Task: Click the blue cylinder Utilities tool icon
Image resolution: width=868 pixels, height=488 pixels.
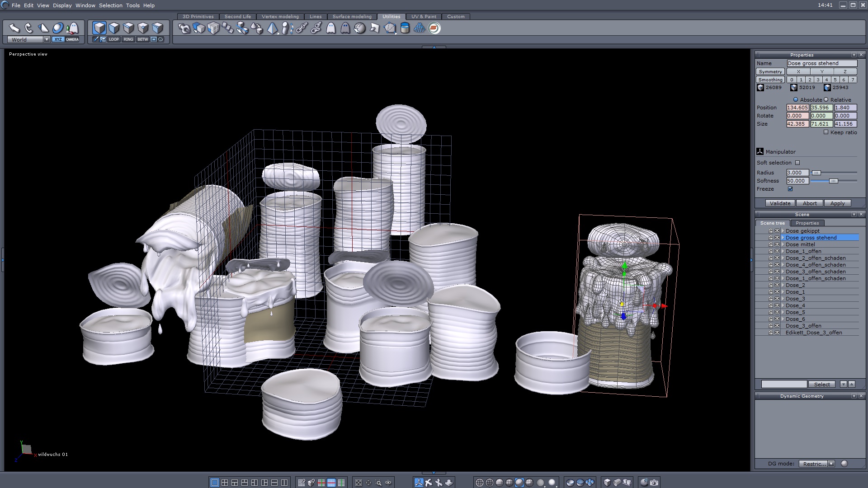Action: [x=405, y=28]
